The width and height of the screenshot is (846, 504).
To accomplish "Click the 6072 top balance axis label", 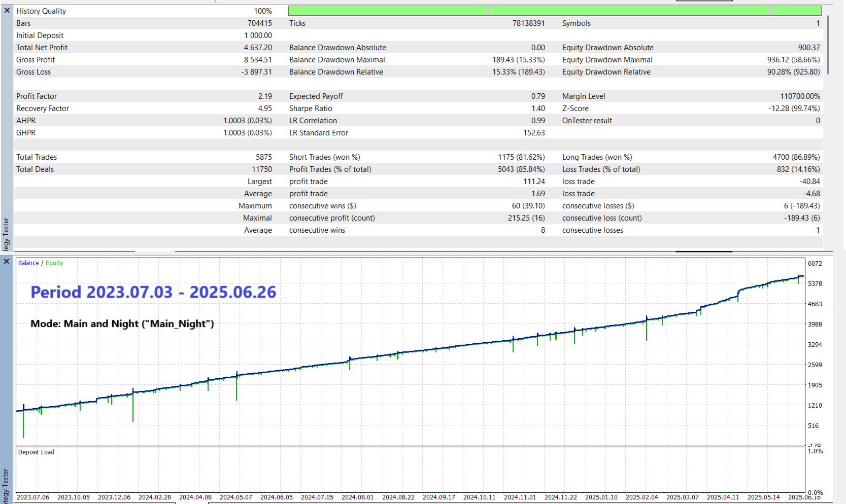I will (815, 264).
